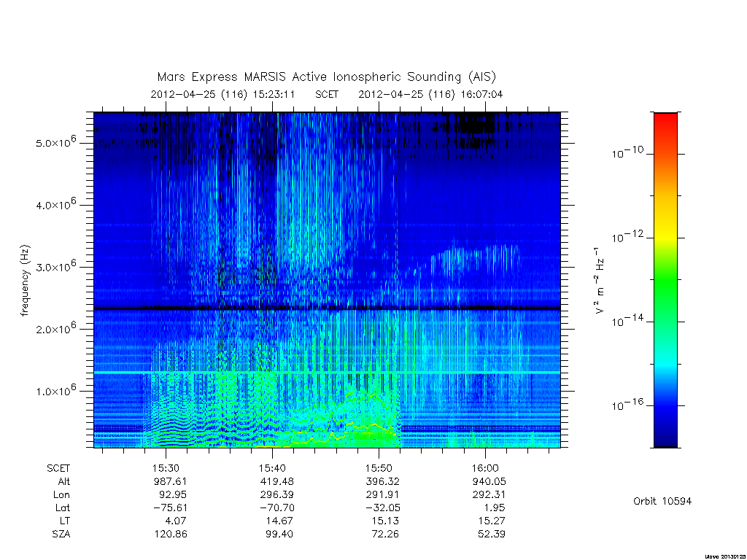Image resolution: width=747 pixels, height=560 pixels.
Task: Click longitude value 291.91
Action: pos(382,495)
